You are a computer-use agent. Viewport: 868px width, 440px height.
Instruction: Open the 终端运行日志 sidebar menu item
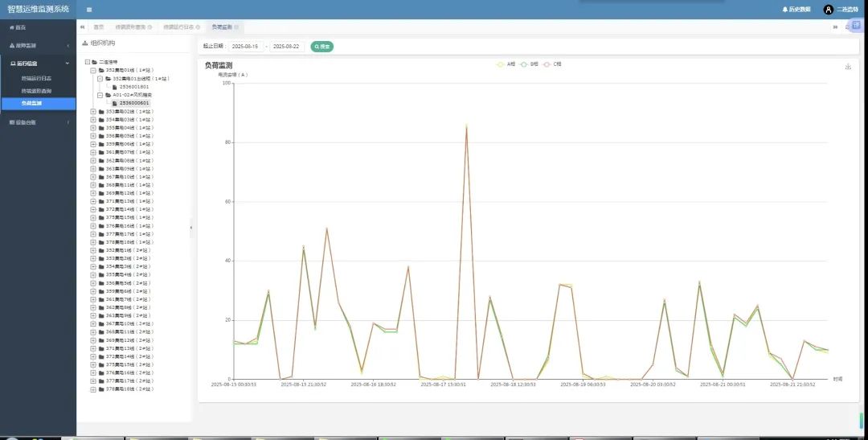point(37,78)
